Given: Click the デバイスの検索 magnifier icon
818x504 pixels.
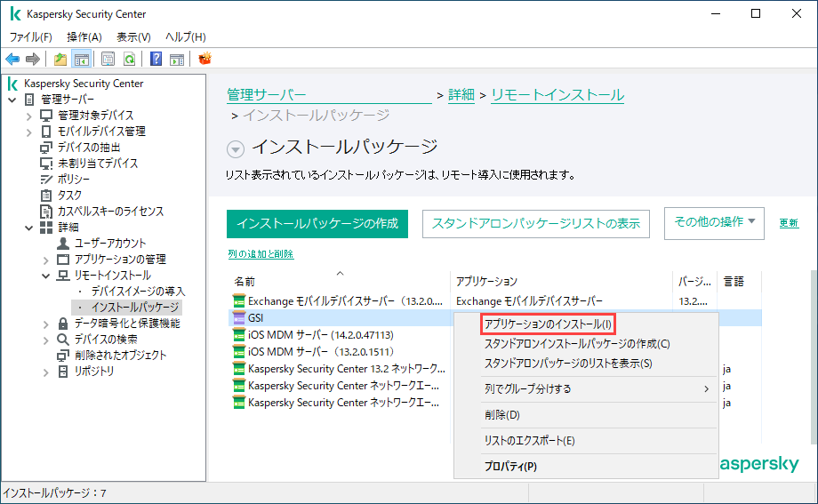Looking at the screenshot, I should (x=63, y=340).
